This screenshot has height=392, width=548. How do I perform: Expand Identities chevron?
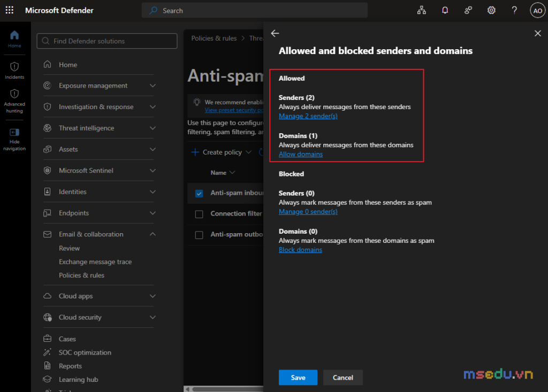pos(153,191)
